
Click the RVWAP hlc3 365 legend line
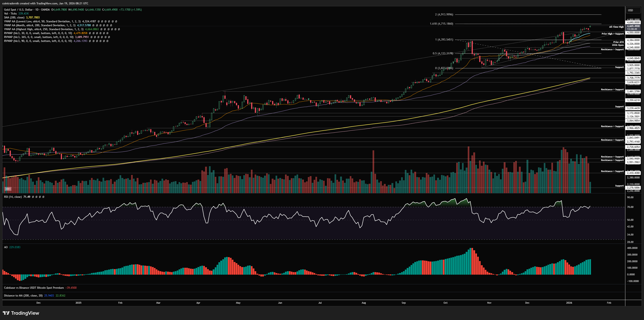pyautogui.click(x=38, y=37)
